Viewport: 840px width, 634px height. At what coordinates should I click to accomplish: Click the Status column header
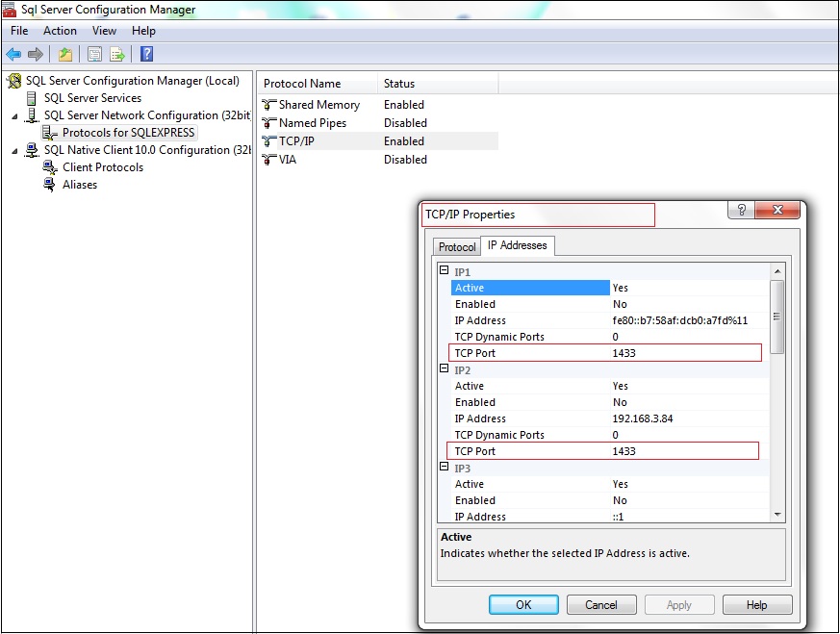coord(438,84)
